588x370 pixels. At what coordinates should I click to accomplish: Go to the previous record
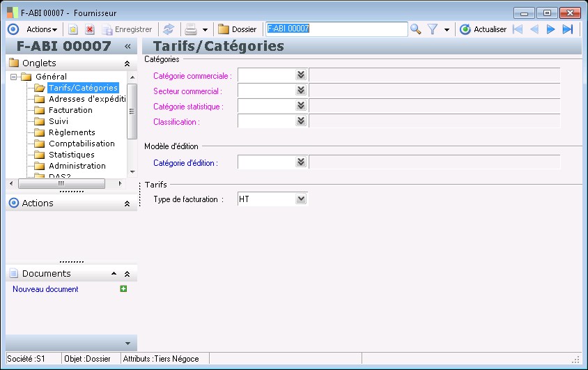pos(534,29)
